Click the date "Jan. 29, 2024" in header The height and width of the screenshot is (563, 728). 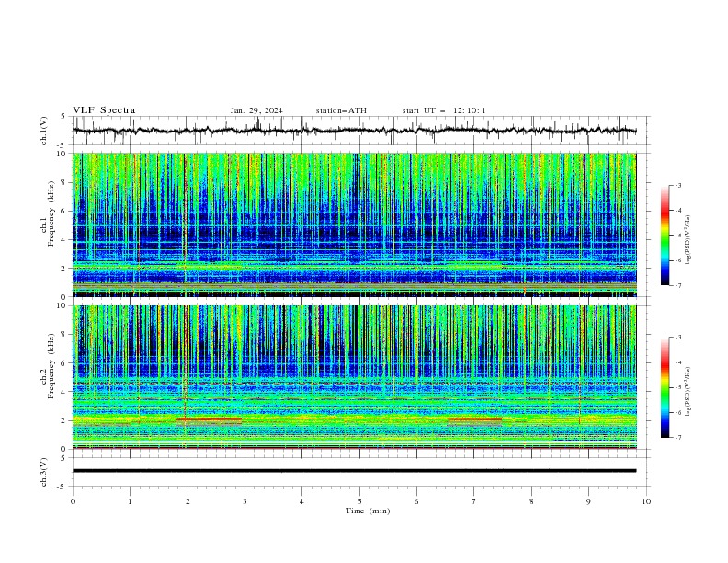[x=256, y=110]
